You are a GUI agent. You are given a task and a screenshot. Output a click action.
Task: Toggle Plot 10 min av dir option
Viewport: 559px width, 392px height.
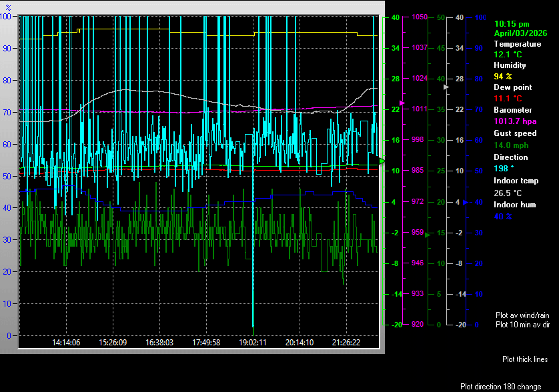(x=522, y=325)
